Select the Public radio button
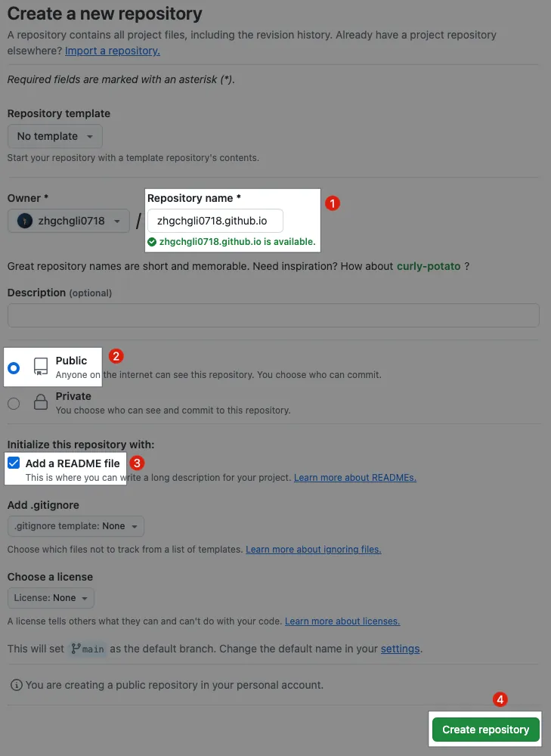Viewport: 551px width, 756px height. 14,368
